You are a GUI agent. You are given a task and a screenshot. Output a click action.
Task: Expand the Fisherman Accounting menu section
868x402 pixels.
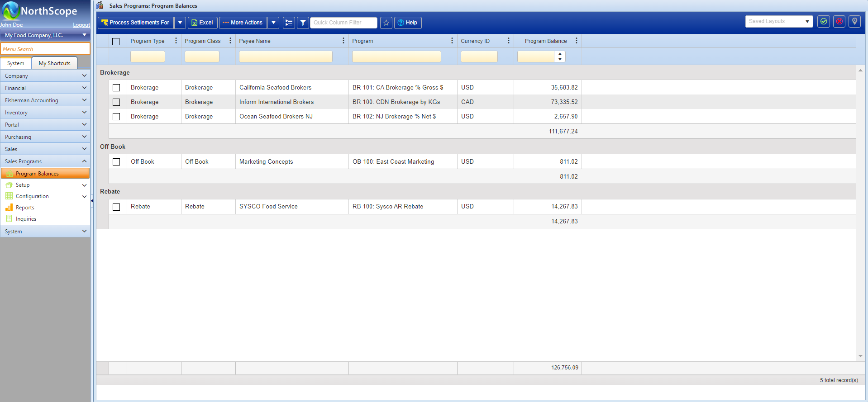[45, 100]
